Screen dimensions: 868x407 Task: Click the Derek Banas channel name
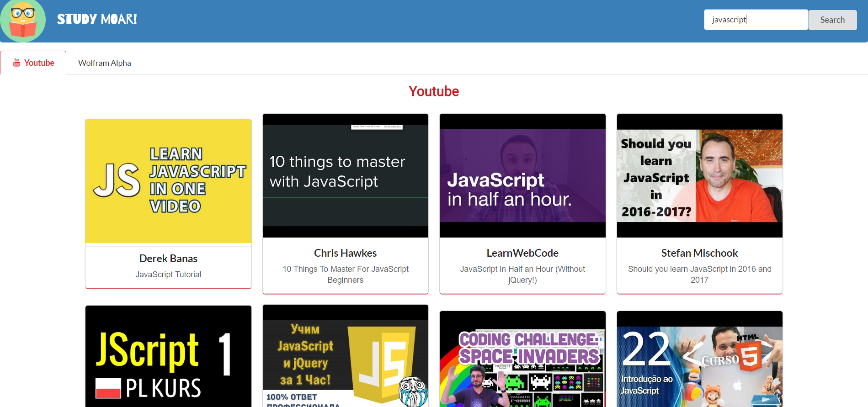point(168,259)
